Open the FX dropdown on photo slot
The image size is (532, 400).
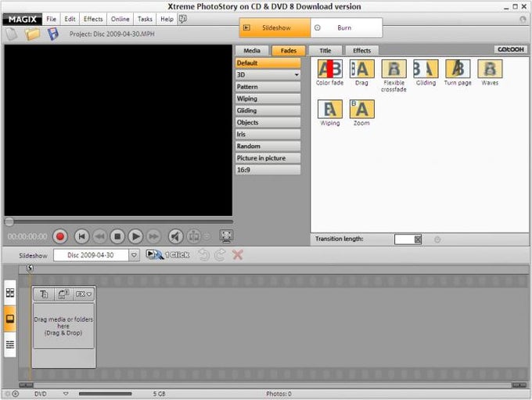pos(84,294)
